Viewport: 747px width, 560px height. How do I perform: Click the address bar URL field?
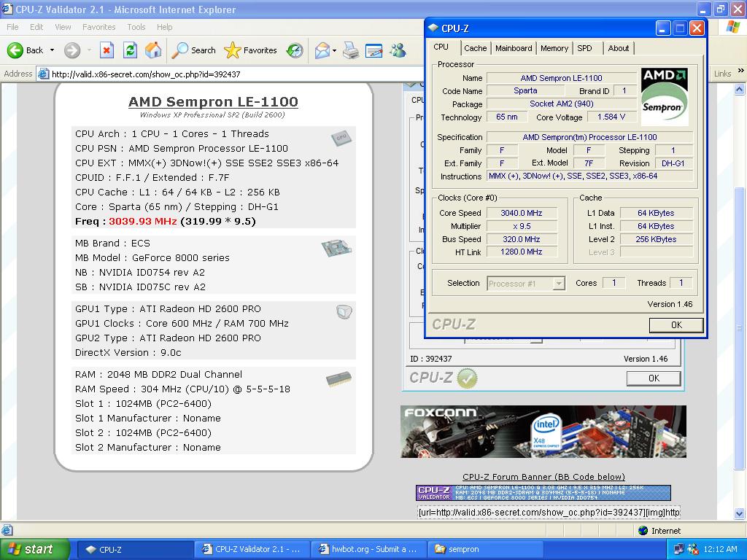pyautogui.click(x=228, y=74)
